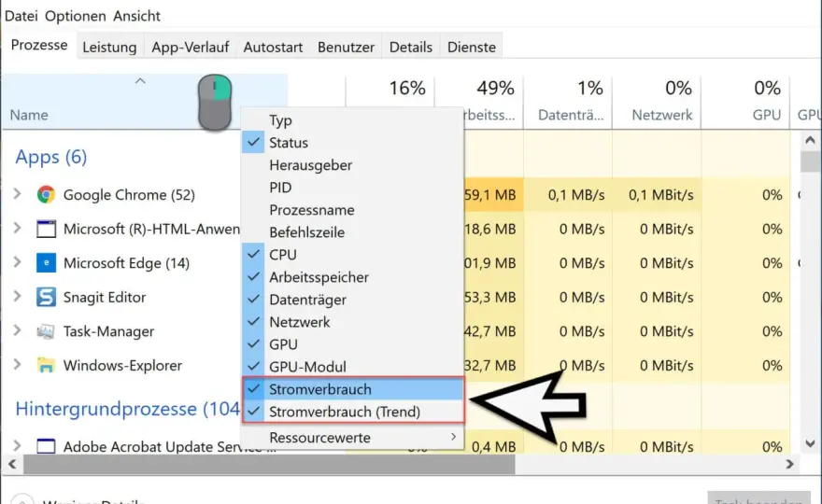The height and width of the screenshot is (504, 822).
Task: Uncheck the Status column option
Action: 352,143
